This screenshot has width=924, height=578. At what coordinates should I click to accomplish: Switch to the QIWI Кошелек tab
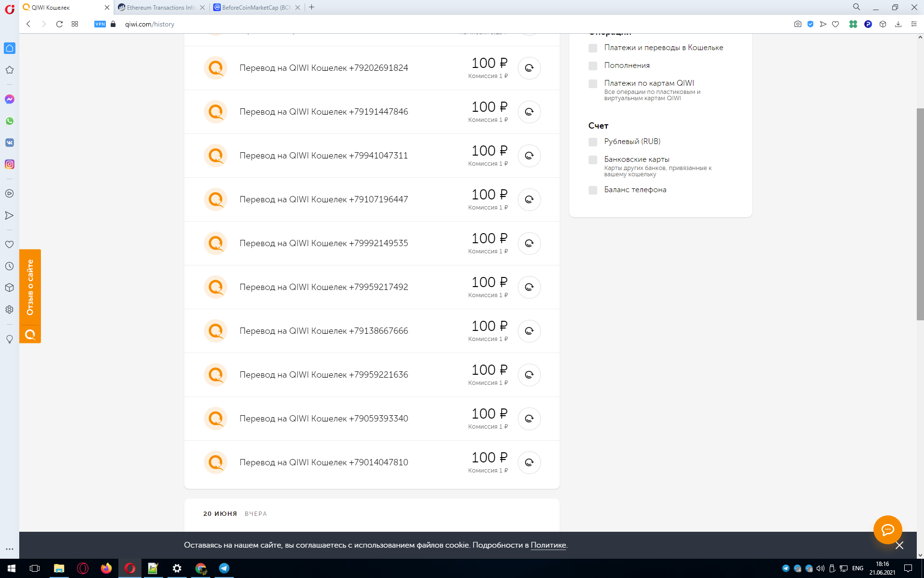click(x=66, y=7)
